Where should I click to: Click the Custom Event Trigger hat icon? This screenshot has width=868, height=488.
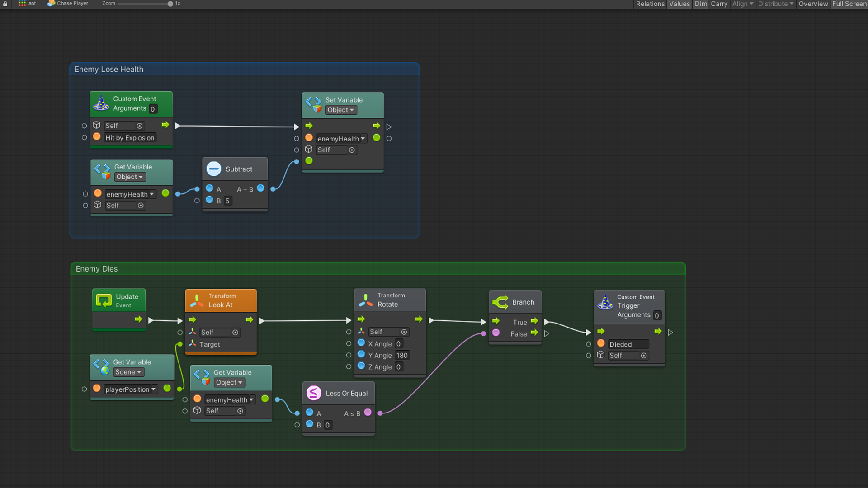click(605, 302)
